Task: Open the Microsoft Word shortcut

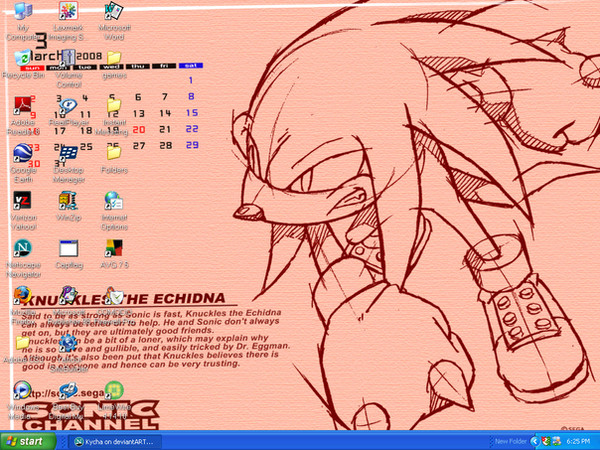Action: tap(114, 11)
